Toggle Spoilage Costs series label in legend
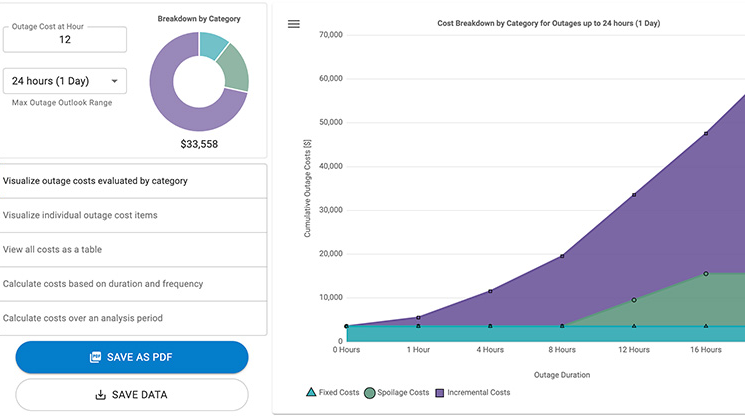 pos(403,393)
